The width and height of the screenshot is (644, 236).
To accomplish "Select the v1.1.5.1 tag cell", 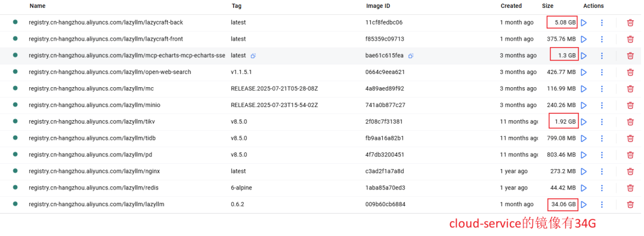I will pos(241,72).
